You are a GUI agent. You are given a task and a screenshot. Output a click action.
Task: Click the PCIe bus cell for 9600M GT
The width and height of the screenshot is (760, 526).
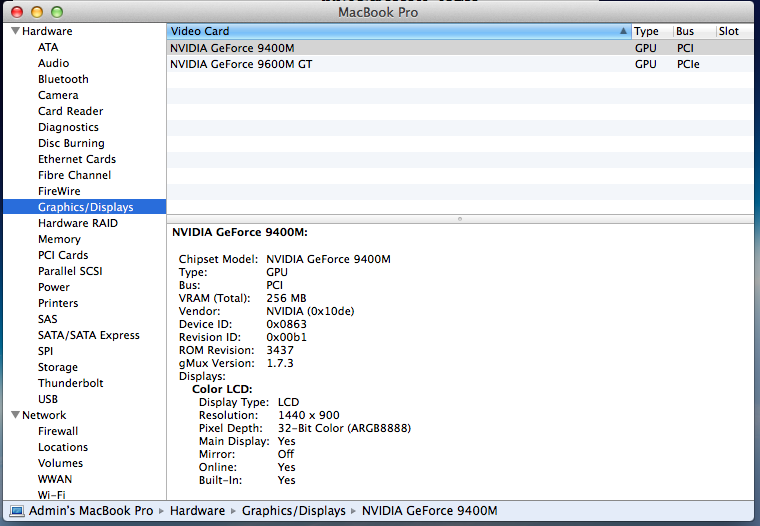[688, 64]
